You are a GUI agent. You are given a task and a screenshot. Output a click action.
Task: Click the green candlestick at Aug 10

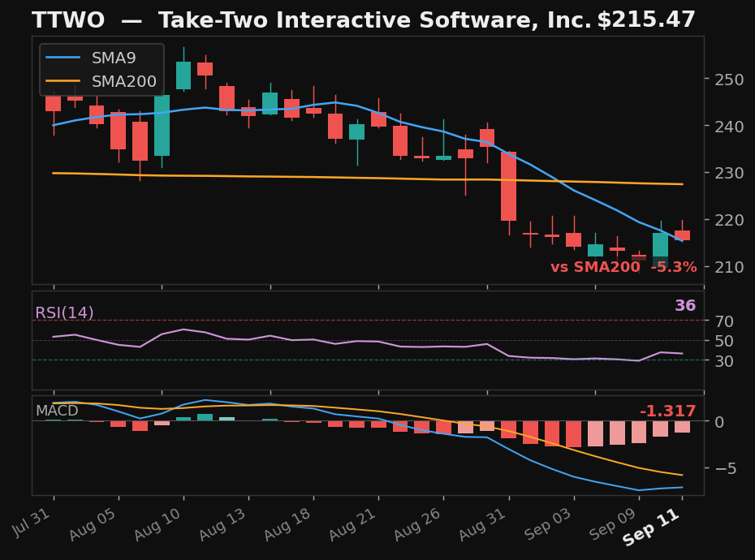(x=183, y=75)
